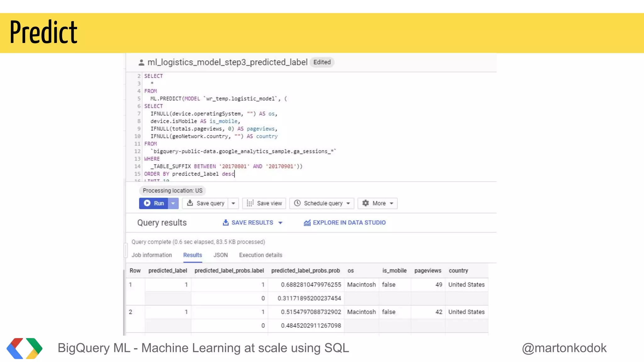This screenshot has height=362, width=644.
Task: Click probability value 0.31171895200237454
Action: (x=309, y=298)
